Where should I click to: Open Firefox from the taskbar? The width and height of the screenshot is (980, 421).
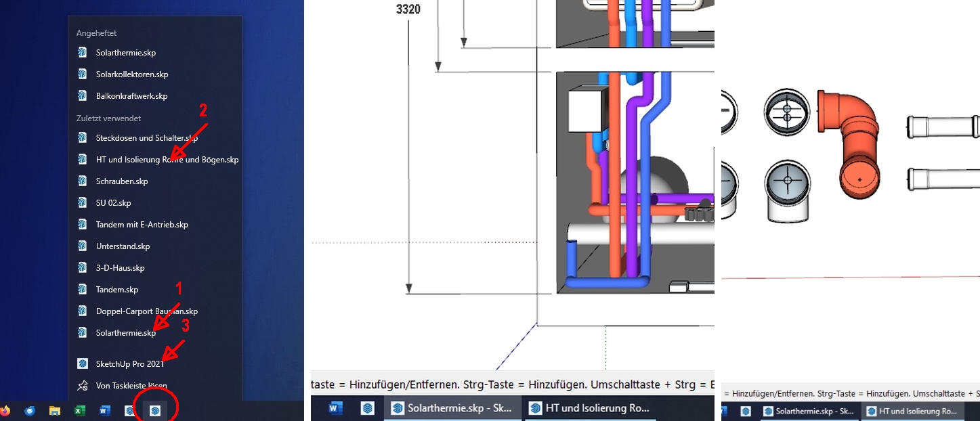point(5,410)
